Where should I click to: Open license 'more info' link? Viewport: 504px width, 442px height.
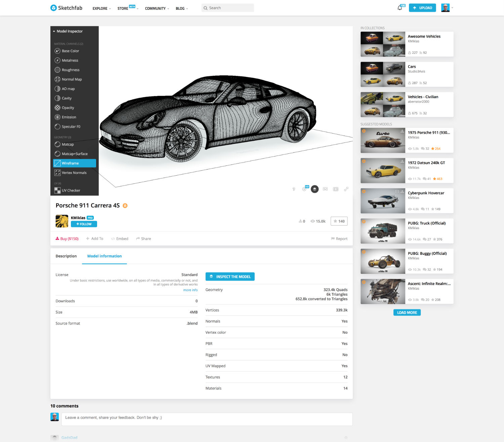pyautogui.click(x=191, y=290)
